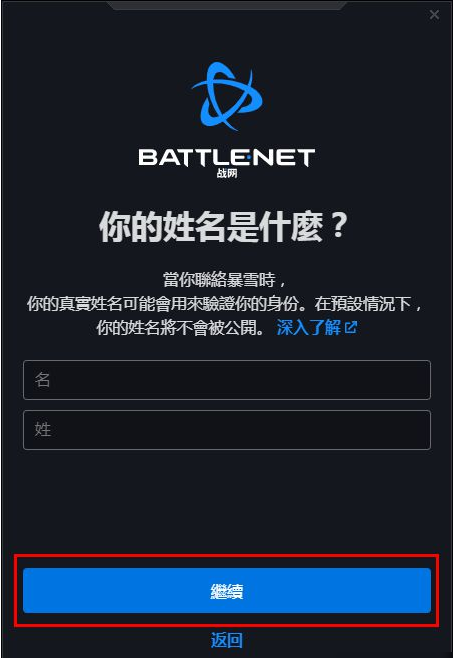Click the line about 真實姓名 identity verification

(x=225, y=303)
